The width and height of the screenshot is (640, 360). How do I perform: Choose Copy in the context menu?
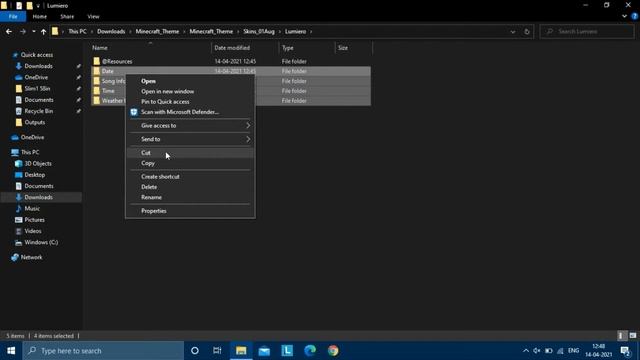190,163
